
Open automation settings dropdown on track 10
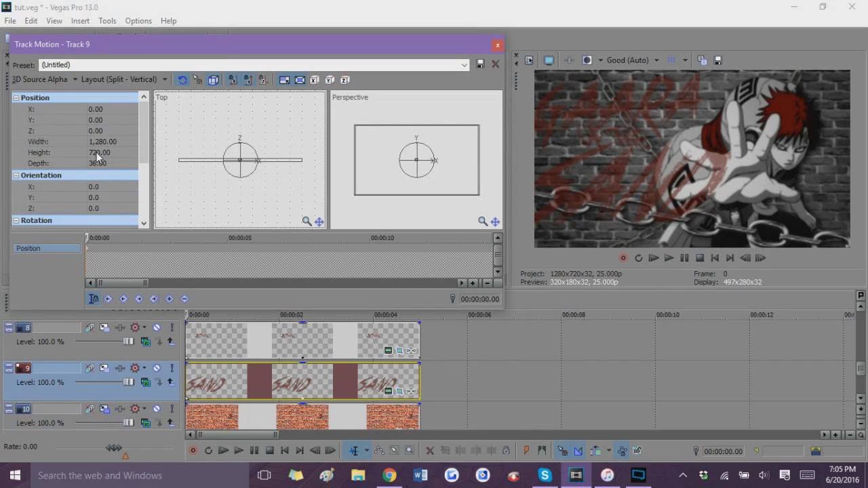144,409
